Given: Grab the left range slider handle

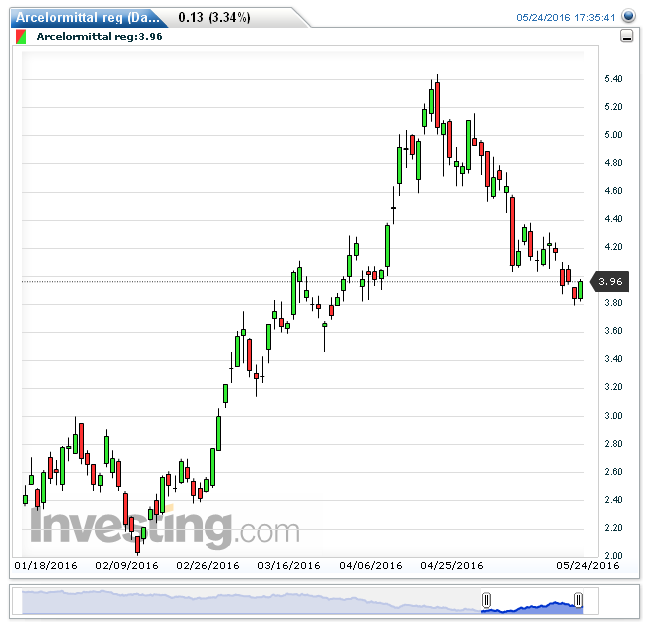Looking at the screenshot, I should tap(486, 600).
